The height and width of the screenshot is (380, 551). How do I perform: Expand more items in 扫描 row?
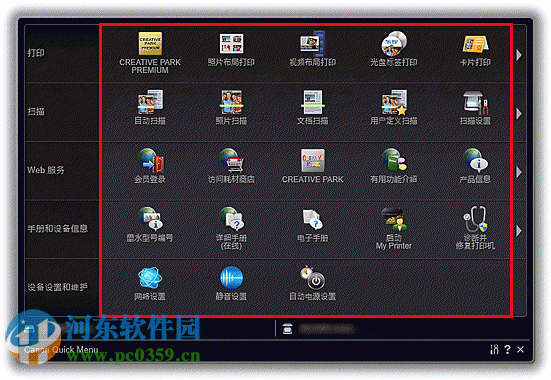(x=519, y=113)
